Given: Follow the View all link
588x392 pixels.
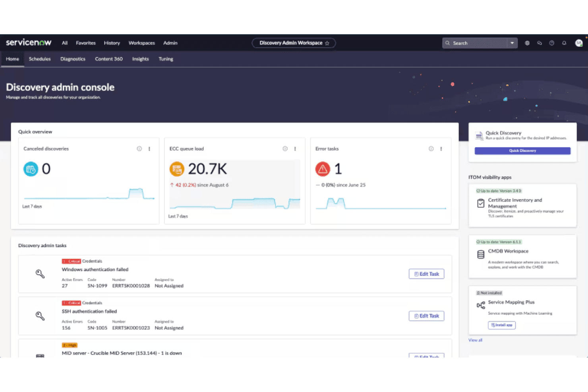Looking at the screenshot, I should 475,340.
